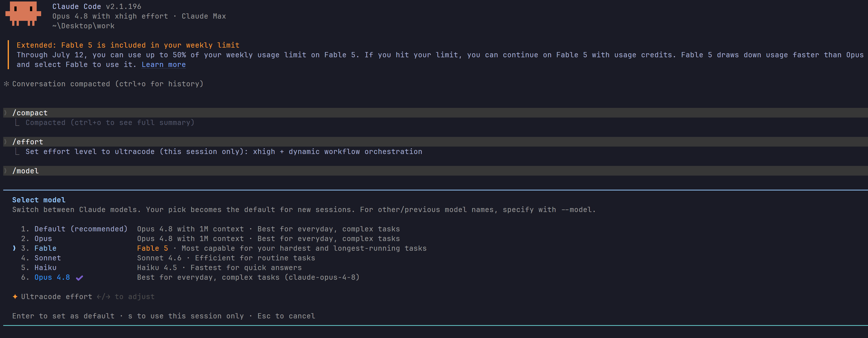Click 'Extended: Fable 5 is included' notice heading
The image size is (868, 338).
(x=128, y=45)
